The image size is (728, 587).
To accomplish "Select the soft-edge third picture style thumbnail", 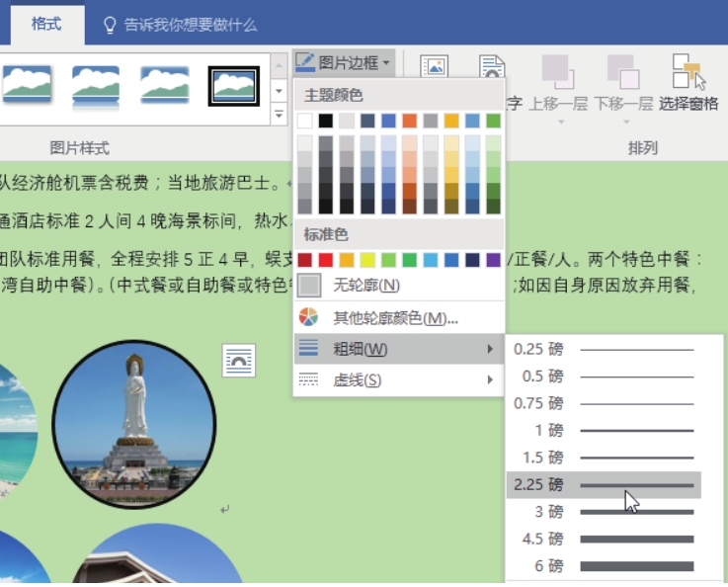I will [x=165, y=85].
